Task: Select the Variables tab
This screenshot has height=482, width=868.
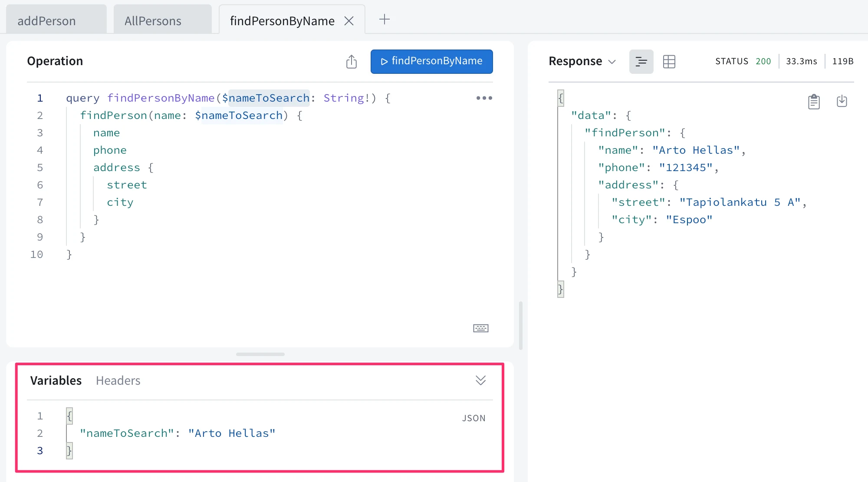Action: click(56, 380)
